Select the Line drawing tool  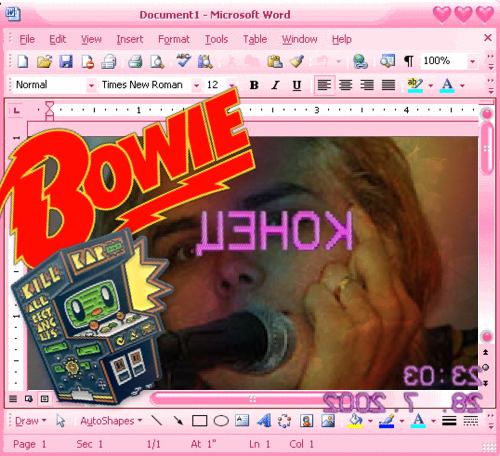coord(157,421)
